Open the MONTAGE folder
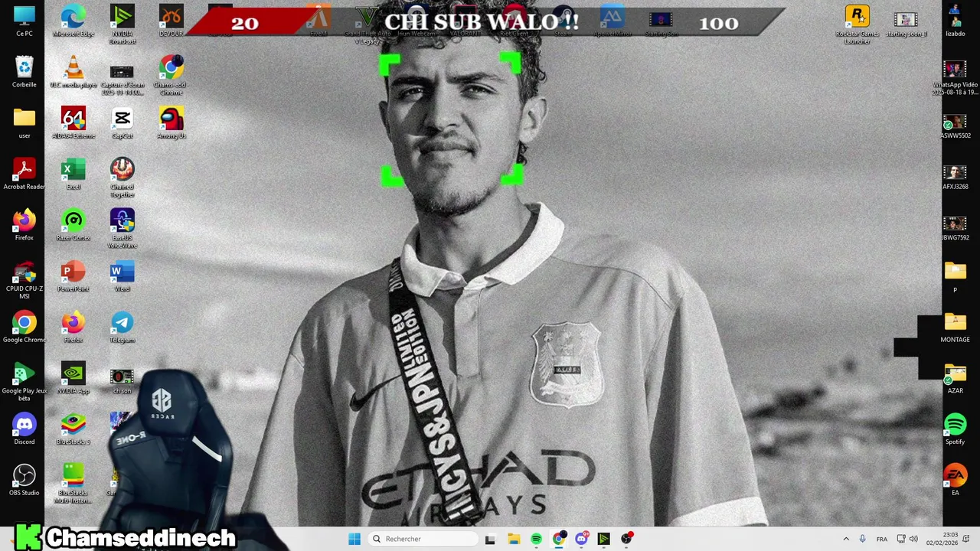The width and height of the screenshot is (980, 551). (x=955, y=327)
